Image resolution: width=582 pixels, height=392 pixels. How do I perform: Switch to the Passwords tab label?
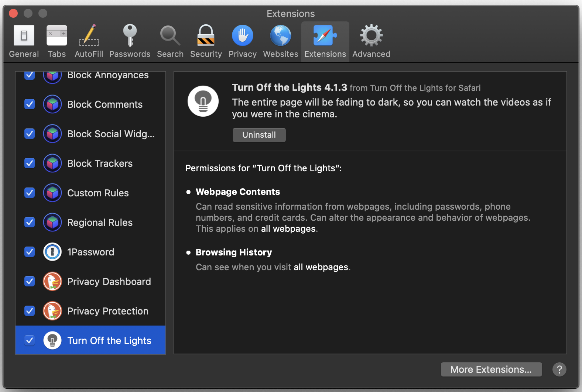click(x=130, y=54)
